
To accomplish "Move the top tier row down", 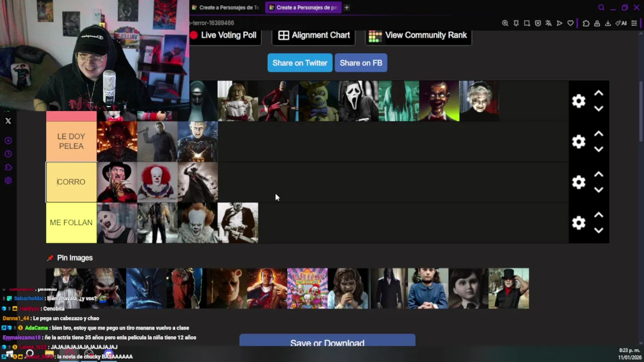I will click(x=599, y=109).
